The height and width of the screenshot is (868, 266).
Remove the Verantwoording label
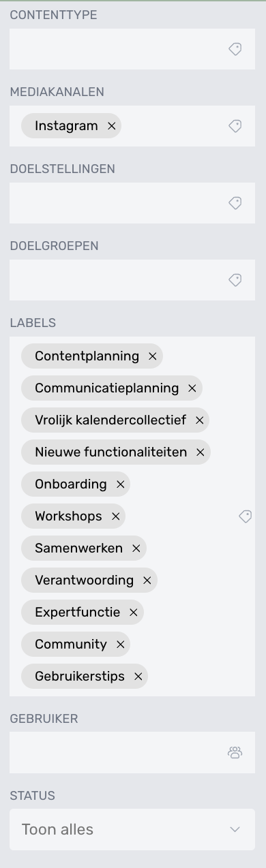tap(147, 580)
